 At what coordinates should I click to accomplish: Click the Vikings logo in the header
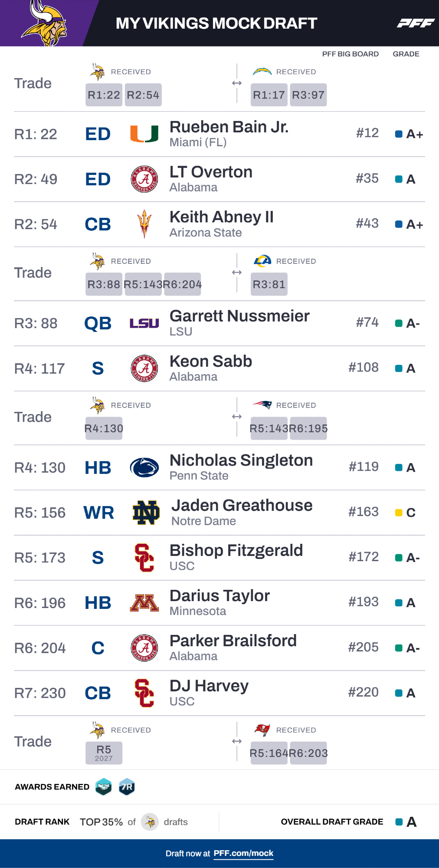tap(44, 23)
